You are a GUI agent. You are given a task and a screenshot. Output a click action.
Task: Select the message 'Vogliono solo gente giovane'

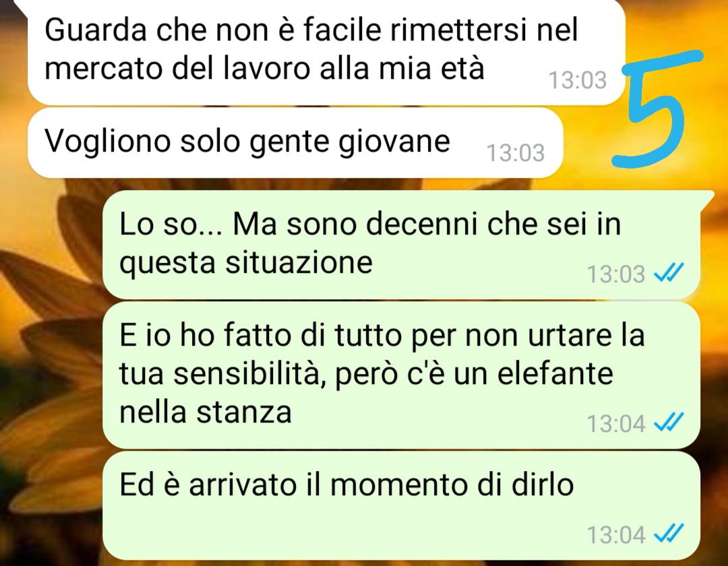pos(295,143)
